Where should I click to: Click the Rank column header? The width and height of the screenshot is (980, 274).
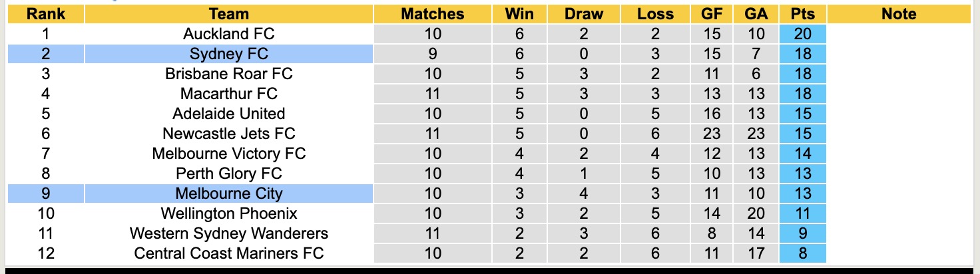[x=45, y=14]
